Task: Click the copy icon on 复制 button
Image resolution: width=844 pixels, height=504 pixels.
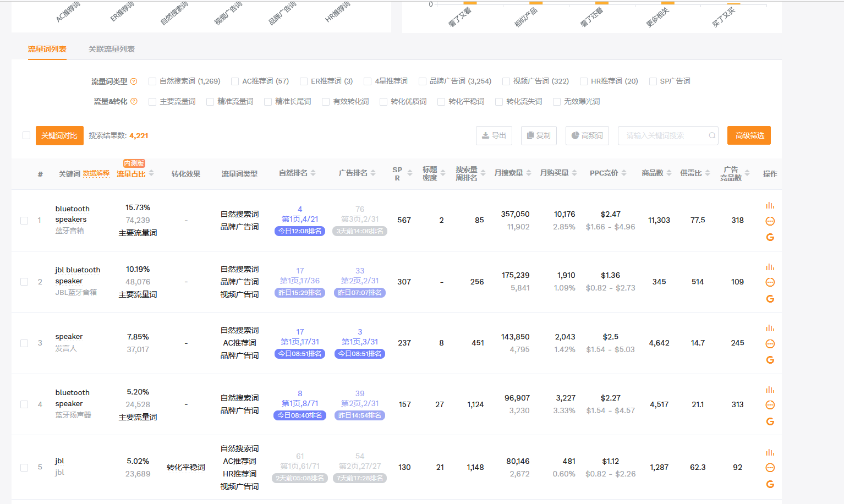Action: pos(530,135)
